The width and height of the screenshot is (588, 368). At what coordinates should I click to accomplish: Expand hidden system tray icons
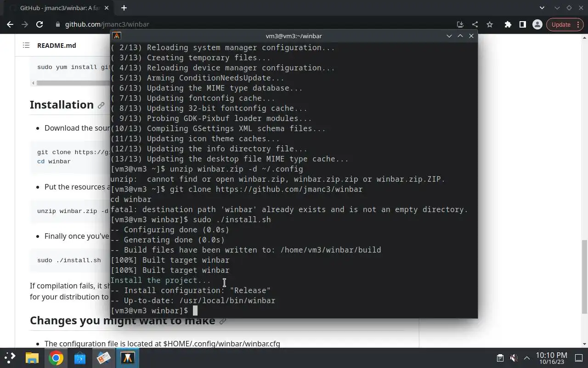click(527, 358)
